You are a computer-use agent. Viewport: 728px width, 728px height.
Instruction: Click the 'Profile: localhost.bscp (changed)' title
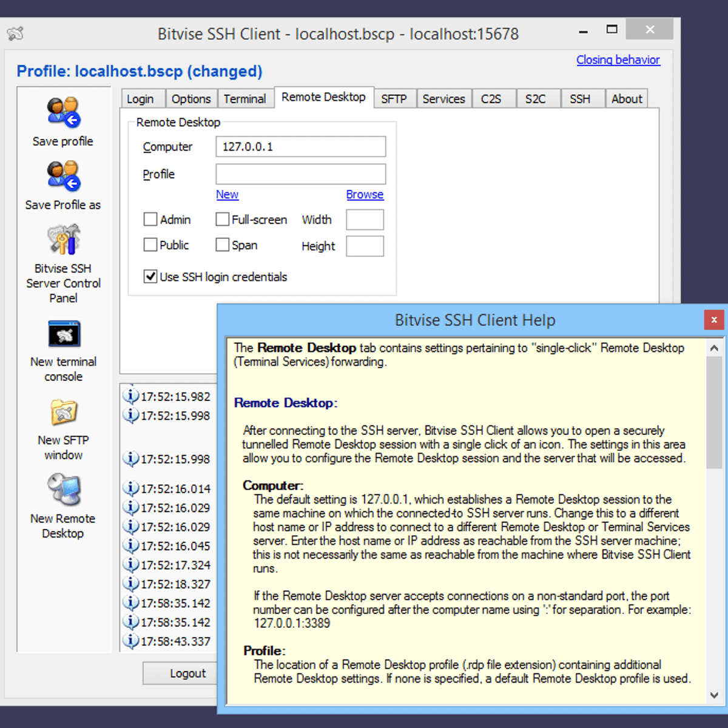(x=140, y=72)
